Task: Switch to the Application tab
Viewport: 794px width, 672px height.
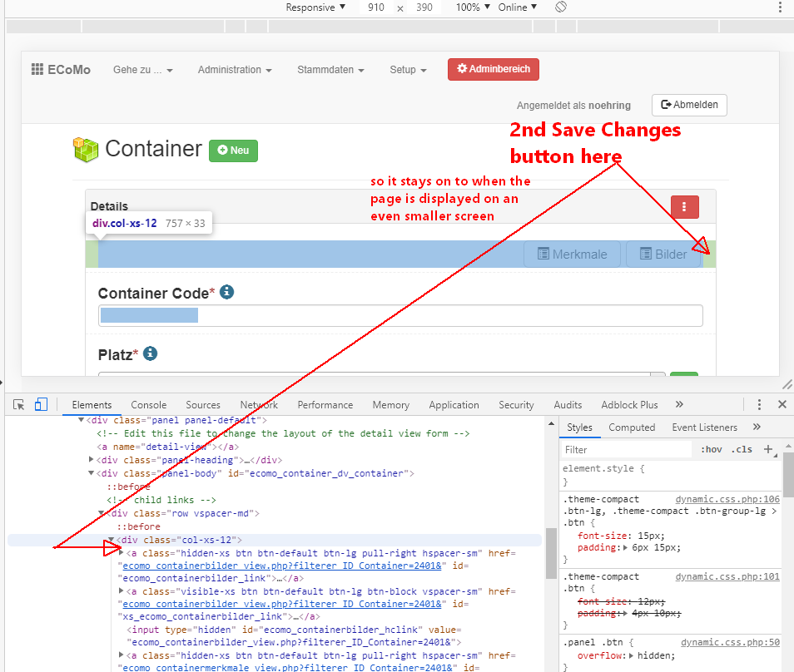Action: click(454, 405)
